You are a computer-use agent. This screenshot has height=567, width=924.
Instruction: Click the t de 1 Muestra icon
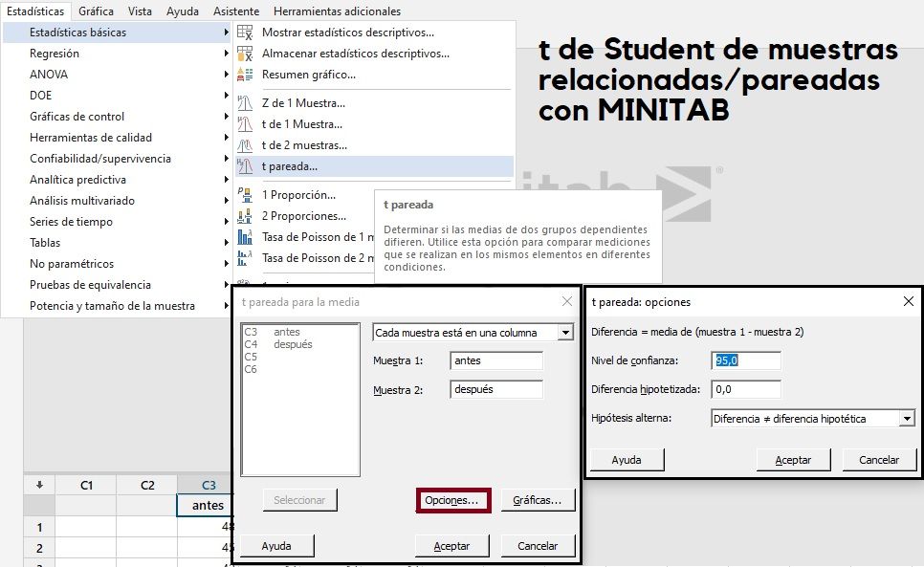pos(245,124)
